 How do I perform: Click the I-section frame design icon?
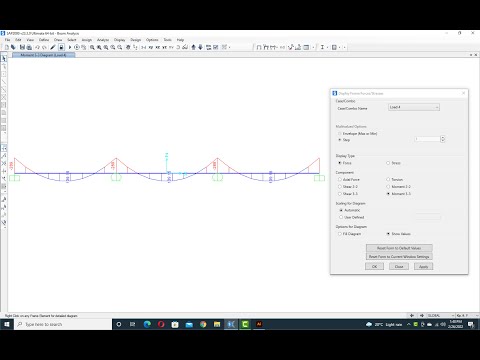pos(322,47)
